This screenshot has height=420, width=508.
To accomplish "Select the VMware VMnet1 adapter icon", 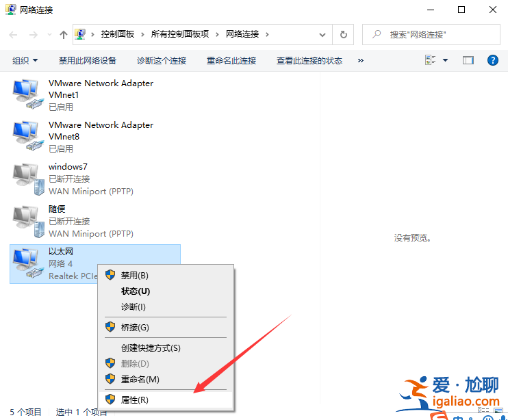I will pos(28,94).
